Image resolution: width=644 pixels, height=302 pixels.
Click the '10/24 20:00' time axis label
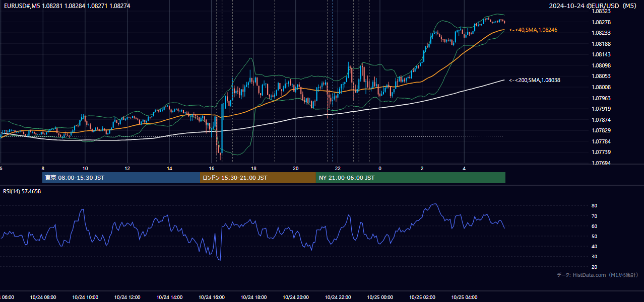click(x=296, y=297)
